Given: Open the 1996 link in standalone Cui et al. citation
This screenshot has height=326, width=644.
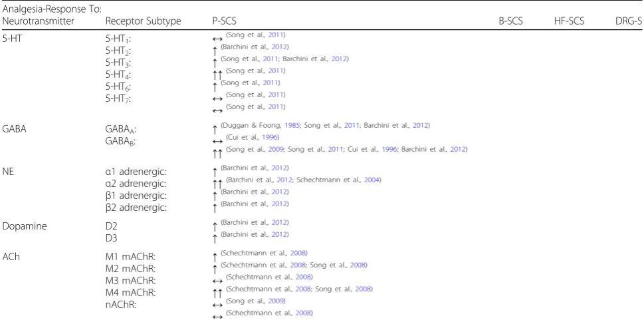Looking at the screenshot, I should (270, 137).
